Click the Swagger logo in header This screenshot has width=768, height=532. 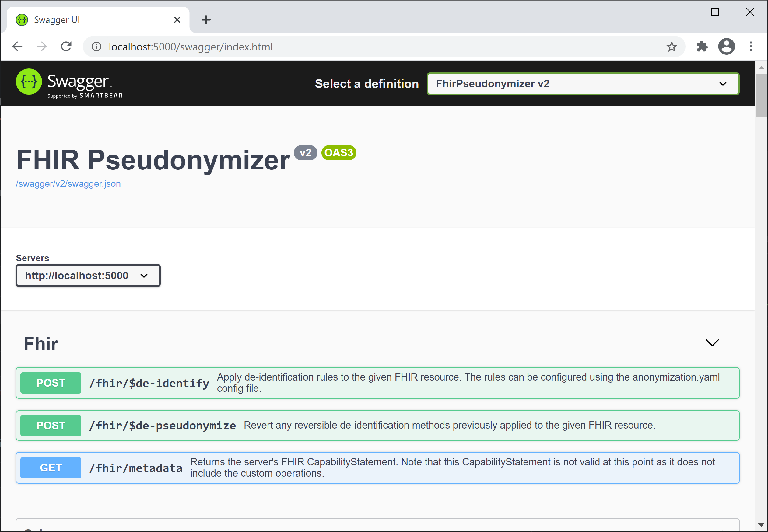click(69, 83)
